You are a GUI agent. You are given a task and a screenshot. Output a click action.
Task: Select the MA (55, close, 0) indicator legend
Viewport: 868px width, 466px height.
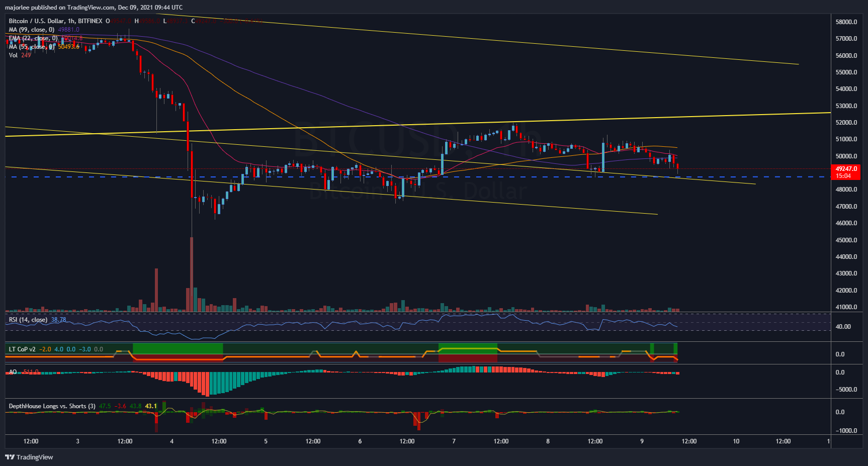click(32, 47)
